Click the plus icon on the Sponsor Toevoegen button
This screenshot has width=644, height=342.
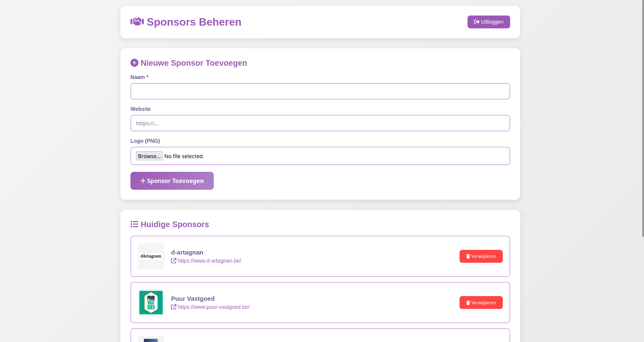(x=143, y=181)
